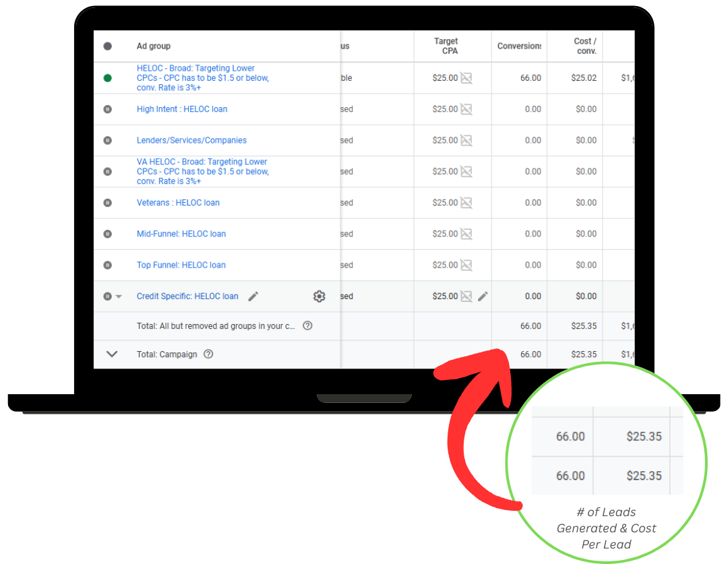Edit name pencil icon for Credit Specific: HELOC loan
This screenshot has height=564, width=728.
pos(253,296)
